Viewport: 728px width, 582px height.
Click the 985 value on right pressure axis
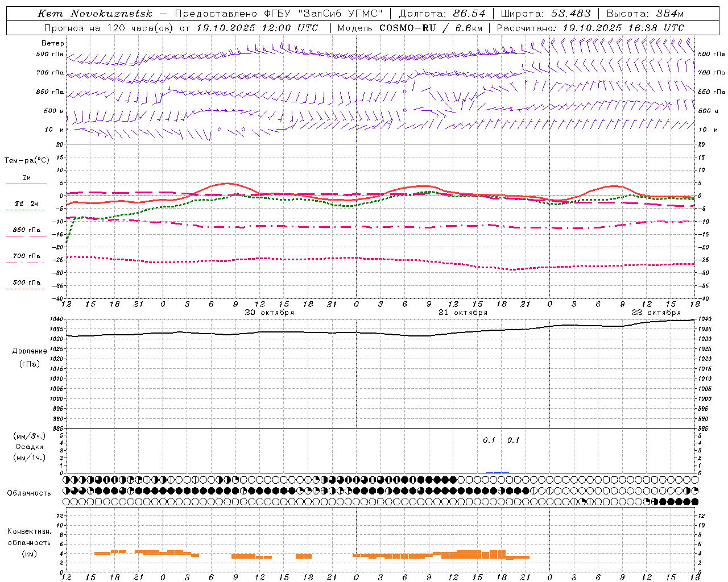point(704,429)
